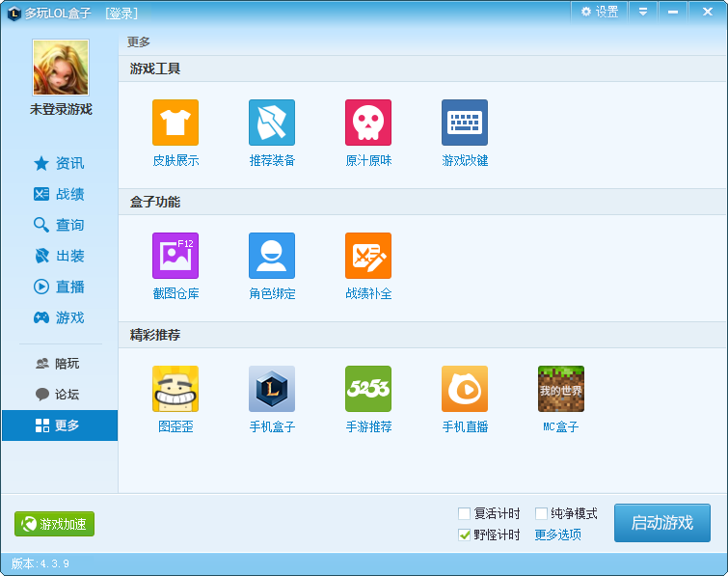Open the 推荐装备 recommended gear tool
This screenshot has width=728, height=576.
coord(272,123)
